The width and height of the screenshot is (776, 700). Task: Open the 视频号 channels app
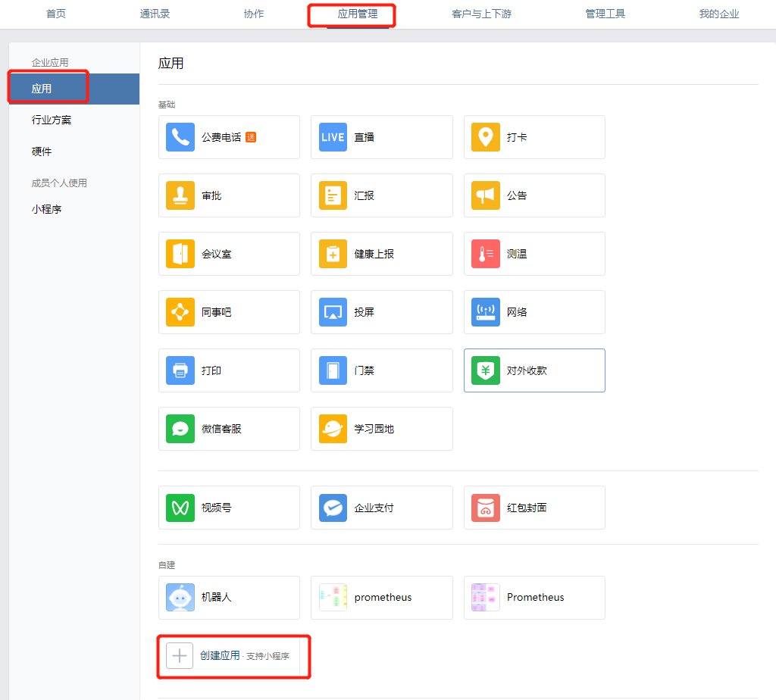pyautogui.click(x=229, y=508)
